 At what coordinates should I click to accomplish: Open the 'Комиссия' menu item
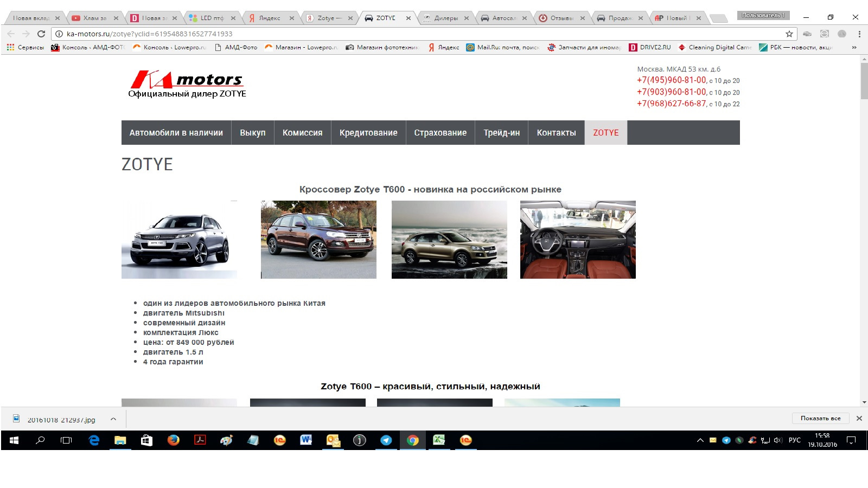click(x=302, y=132)
